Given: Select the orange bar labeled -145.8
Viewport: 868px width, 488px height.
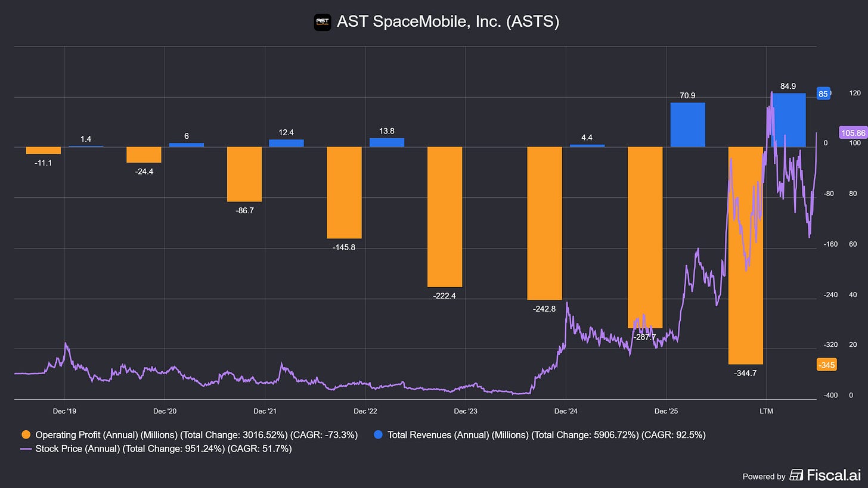Looking at the screenshot, I should click(345, 193).
